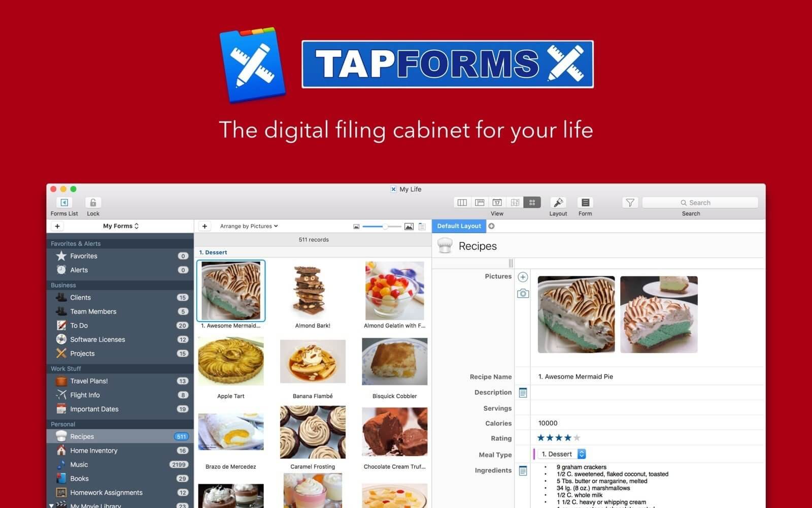
Task: Select the multi-column view icon
Action: [x=462, y=202]
